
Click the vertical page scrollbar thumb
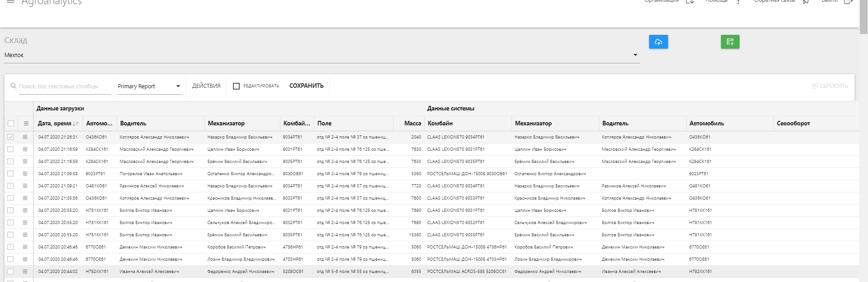click(x=863, y=16)
